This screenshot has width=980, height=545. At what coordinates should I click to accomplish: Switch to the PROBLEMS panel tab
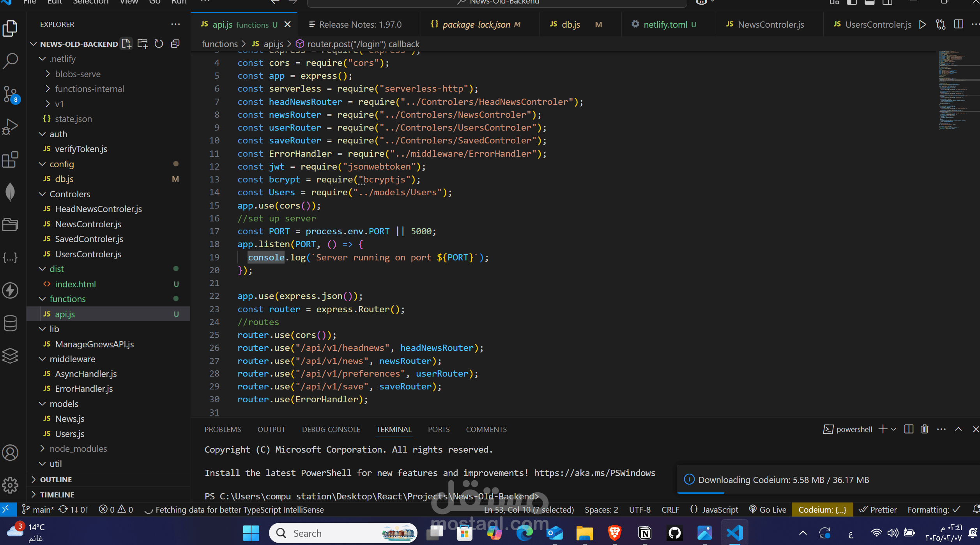click(x=223, y=429)
